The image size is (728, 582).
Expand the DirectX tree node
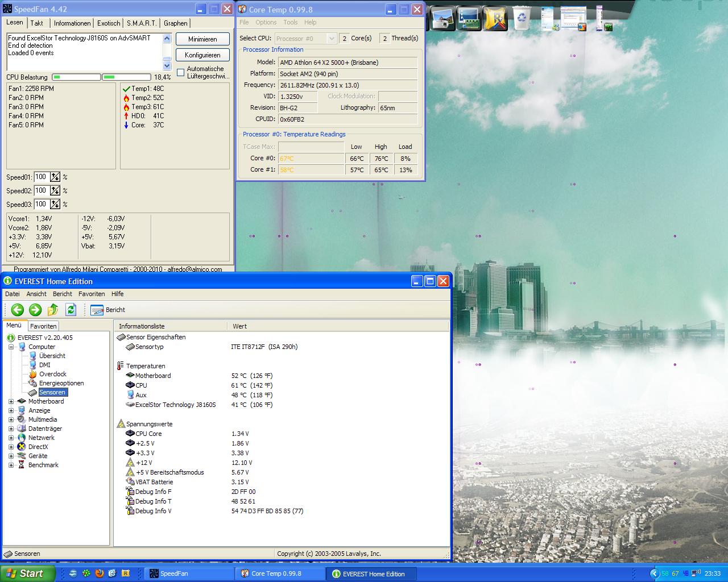(11, 447)
